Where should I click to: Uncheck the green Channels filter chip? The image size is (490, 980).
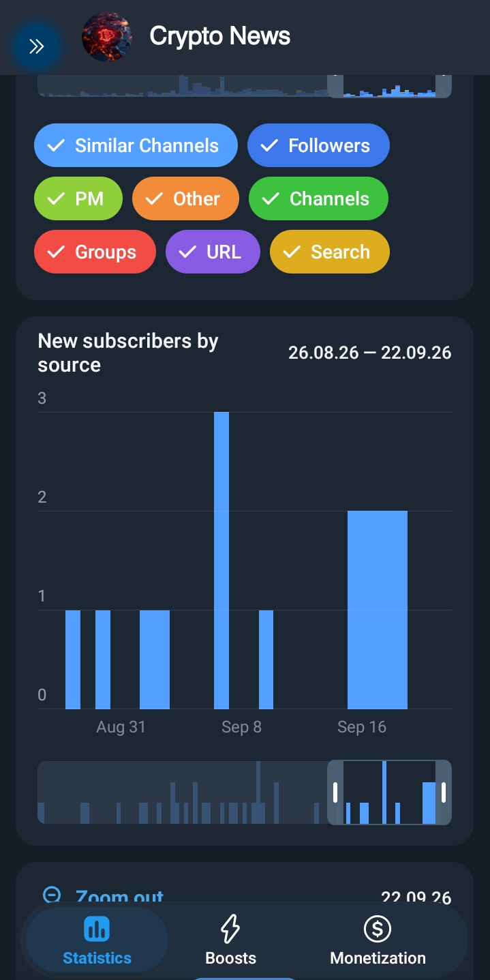point(318,198)
